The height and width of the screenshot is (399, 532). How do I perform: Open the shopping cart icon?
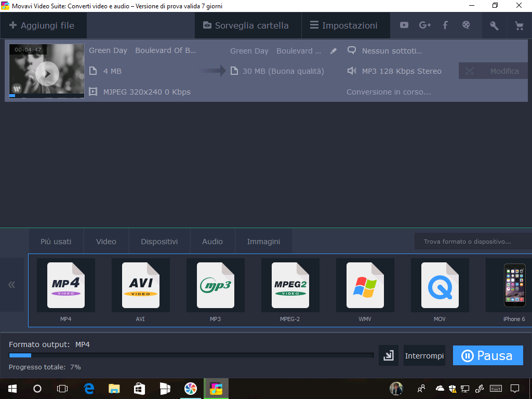(x=519, y=25)
